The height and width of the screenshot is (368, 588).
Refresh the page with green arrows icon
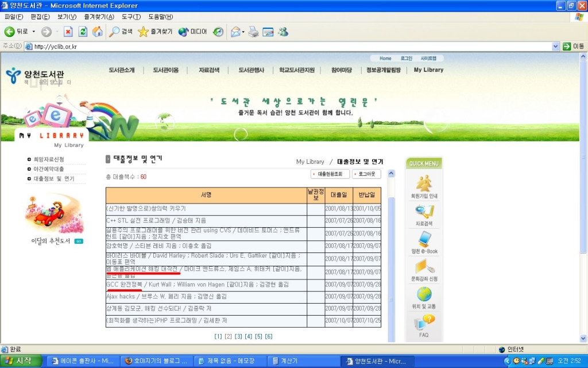(x=83, y=32)
